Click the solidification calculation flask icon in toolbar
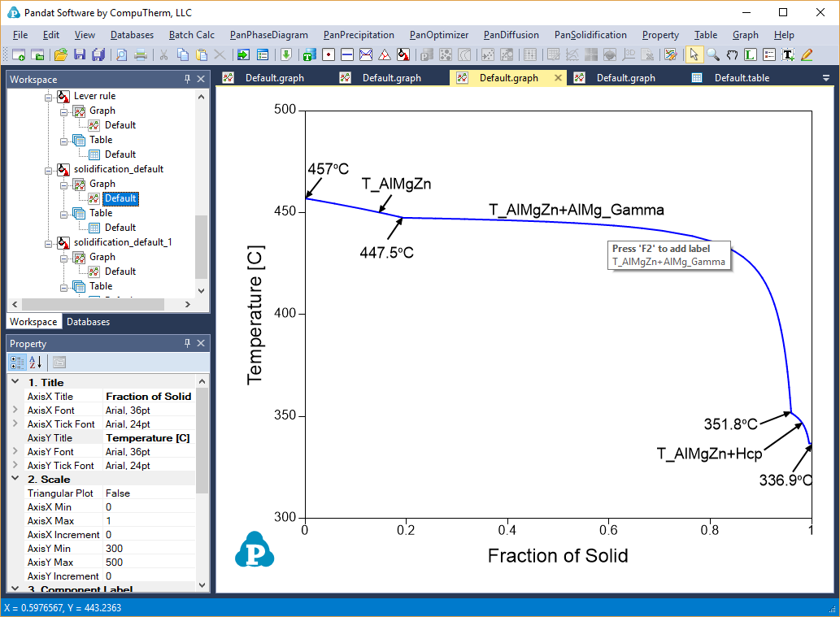This screenshot has height=617, width=840. [403, 54]
